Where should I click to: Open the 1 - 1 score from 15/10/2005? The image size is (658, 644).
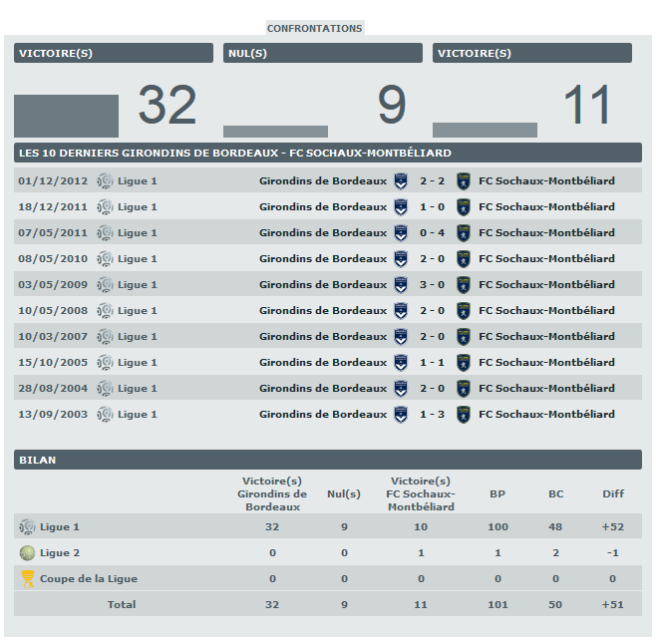pos(433,363)
